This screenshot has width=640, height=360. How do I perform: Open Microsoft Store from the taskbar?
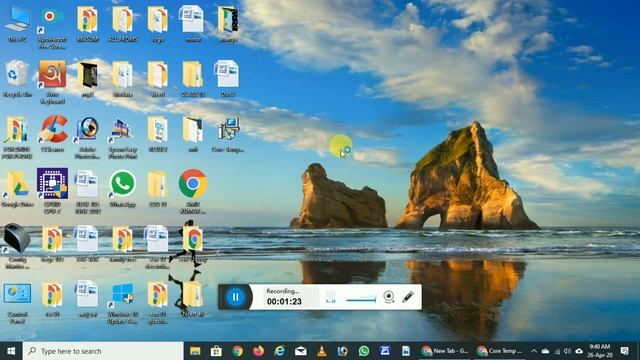216,351
